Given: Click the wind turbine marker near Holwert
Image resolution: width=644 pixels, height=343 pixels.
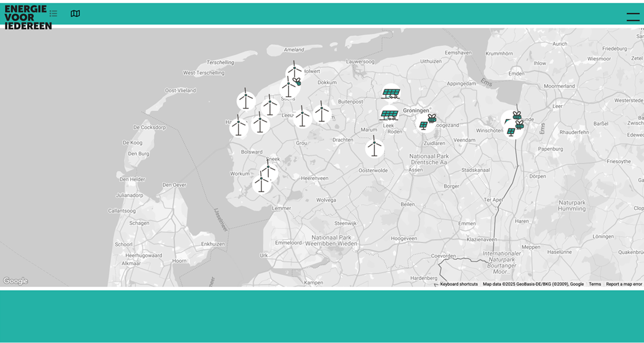Looking at the screenshot, I should pos(294,73).
